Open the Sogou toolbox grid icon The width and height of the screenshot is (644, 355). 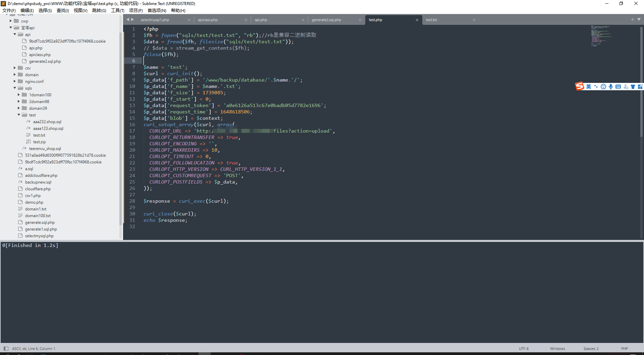(640, 87)
